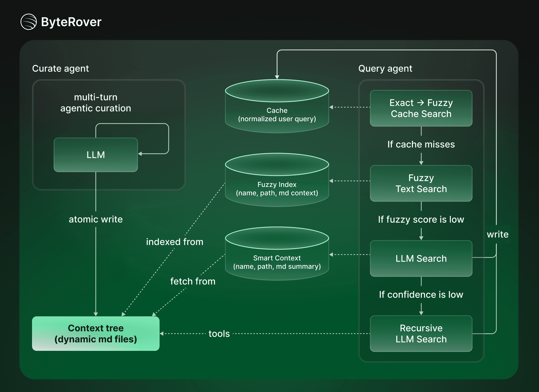The image size is (539, 392).
Task: Click the Context tree dynamic md files box
Action: 96,334
